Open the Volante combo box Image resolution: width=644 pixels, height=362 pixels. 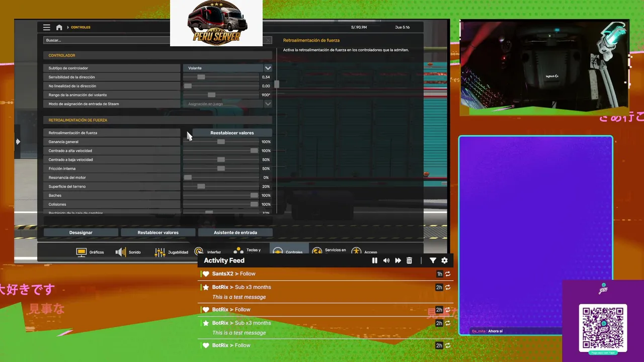pos(223,68)
